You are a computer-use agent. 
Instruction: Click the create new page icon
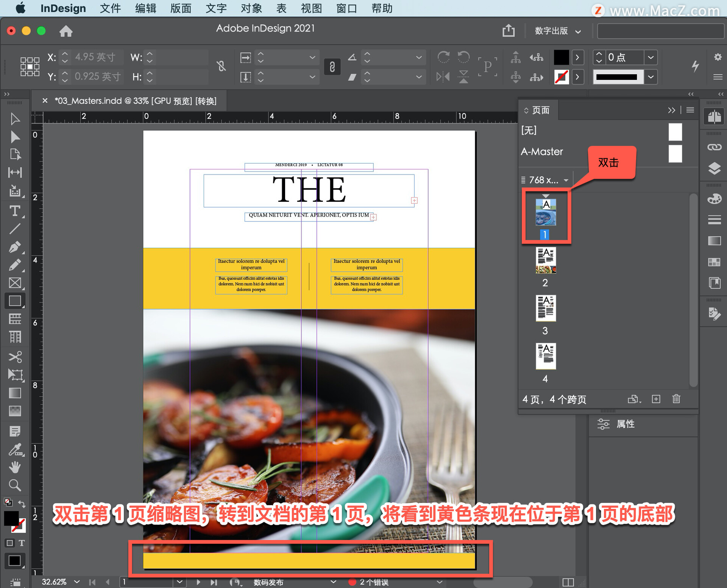(656, 399)
